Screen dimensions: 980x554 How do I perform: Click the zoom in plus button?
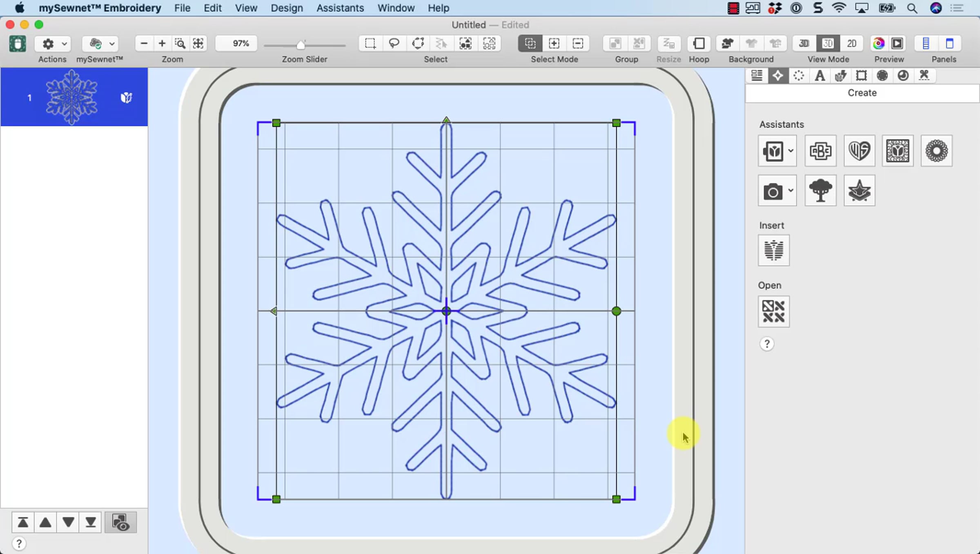pos(162,43)
